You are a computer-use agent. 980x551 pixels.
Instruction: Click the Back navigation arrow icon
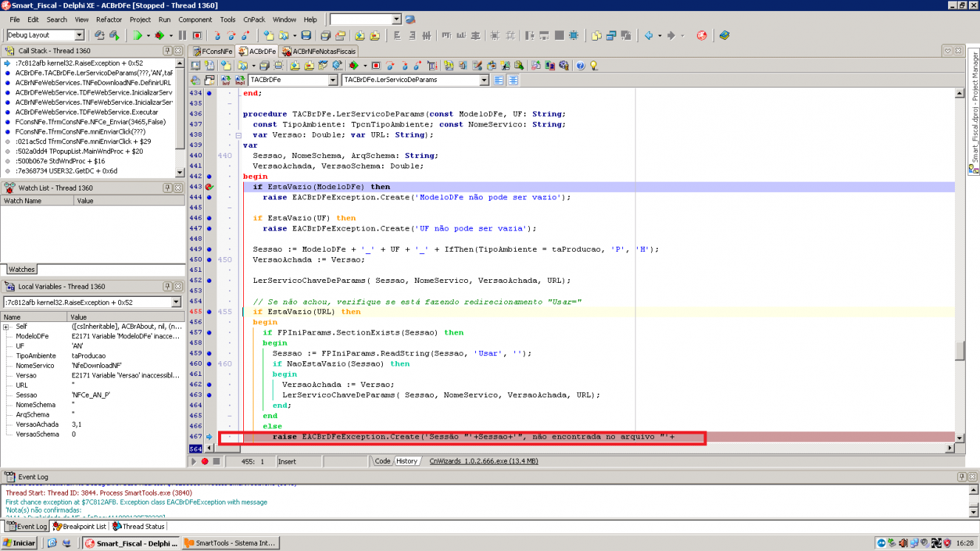648,35
